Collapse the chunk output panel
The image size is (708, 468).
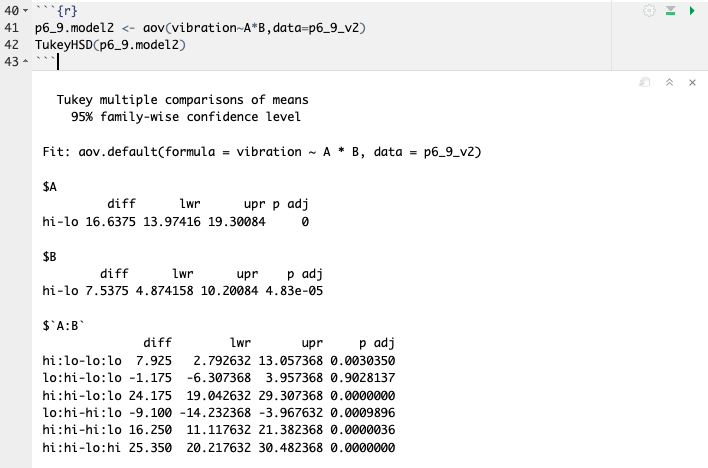[x=669, y=83]
